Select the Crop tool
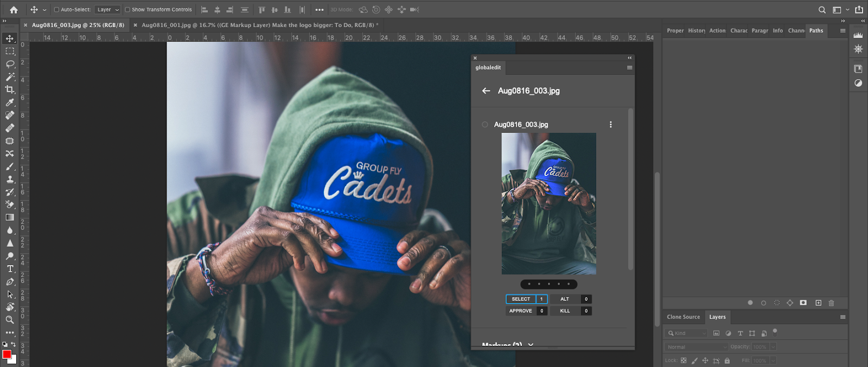Image resolution: width=868 pixels, height=367 pixels. (10, 89)
